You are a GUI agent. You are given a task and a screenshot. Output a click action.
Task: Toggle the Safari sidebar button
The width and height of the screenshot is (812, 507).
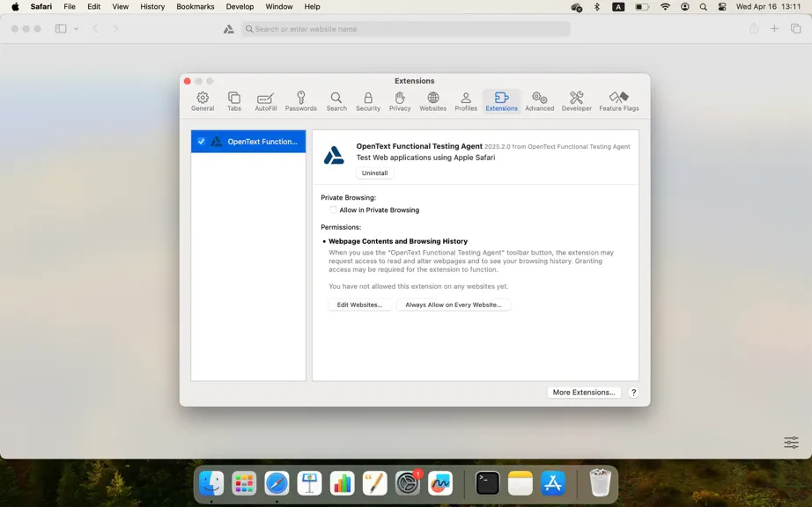[x=61, y=29]
